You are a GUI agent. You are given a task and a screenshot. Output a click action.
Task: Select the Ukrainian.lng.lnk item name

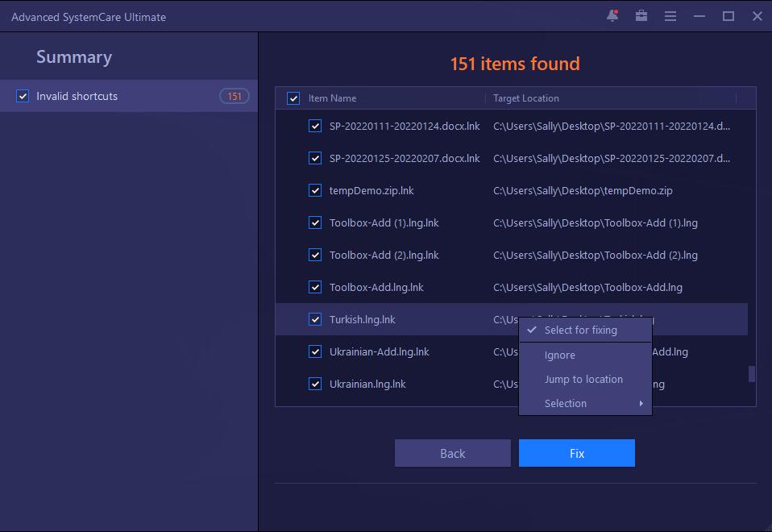pyautogui.click(x=367, y=384)
